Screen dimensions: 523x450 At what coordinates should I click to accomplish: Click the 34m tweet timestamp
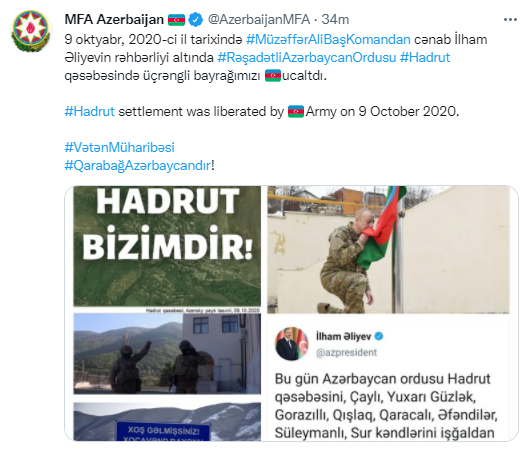click(335, 20)
